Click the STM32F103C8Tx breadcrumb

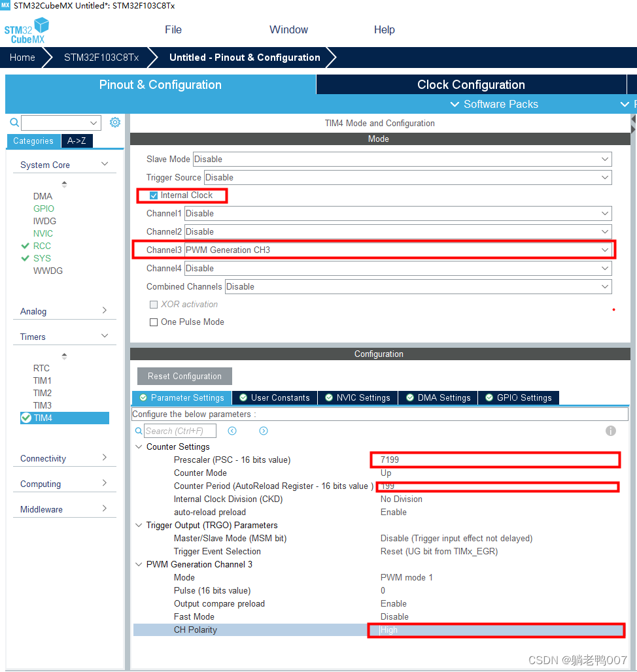[101, 58]
